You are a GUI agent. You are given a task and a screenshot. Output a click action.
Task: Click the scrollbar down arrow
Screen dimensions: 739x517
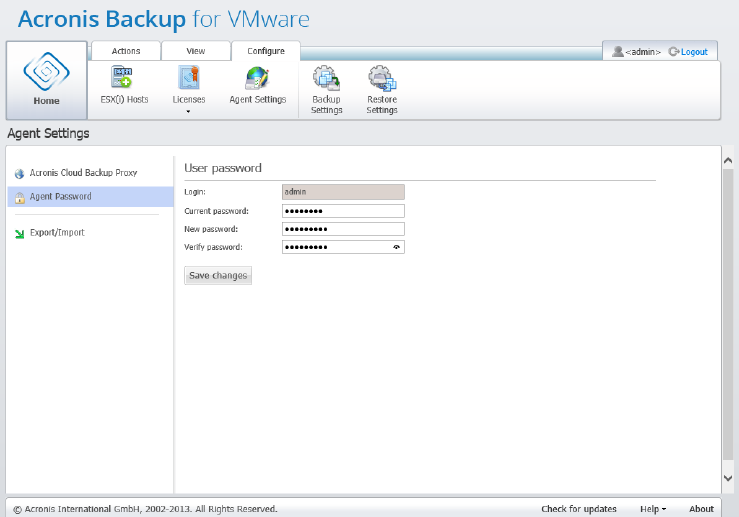[728, 478]
